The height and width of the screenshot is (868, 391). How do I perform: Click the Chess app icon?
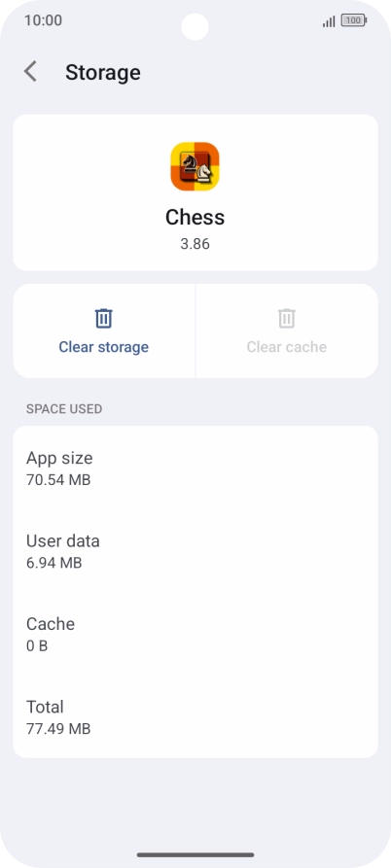point(195,166)
